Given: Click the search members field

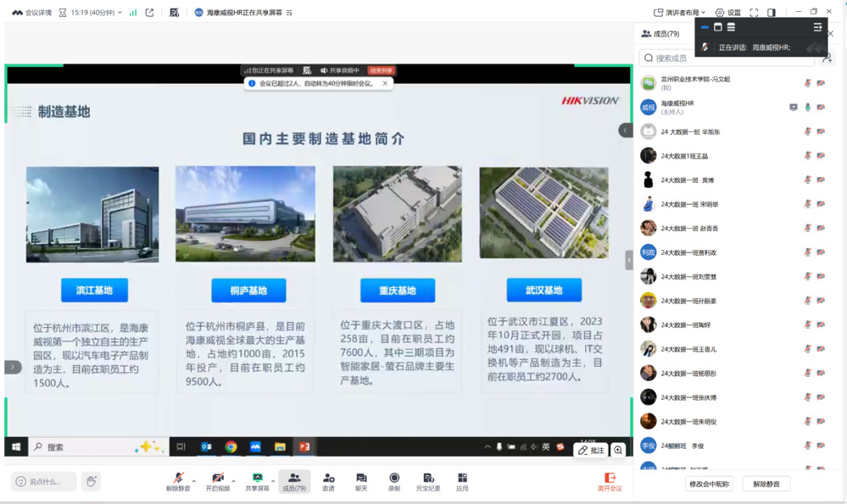Looking at the screenshot, I should 727,58.
